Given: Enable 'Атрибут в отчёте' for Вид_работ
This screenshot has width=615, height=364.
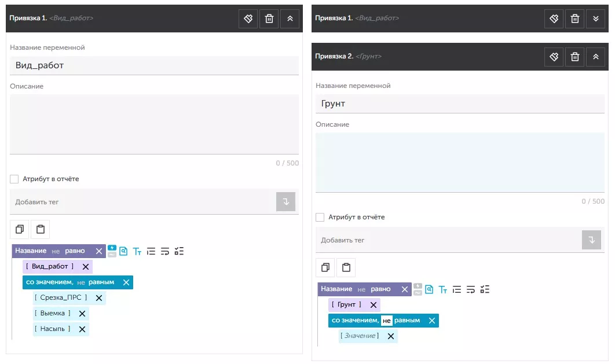Looking at the screenshot, I should pyautogui.click(x=14, y=179).
